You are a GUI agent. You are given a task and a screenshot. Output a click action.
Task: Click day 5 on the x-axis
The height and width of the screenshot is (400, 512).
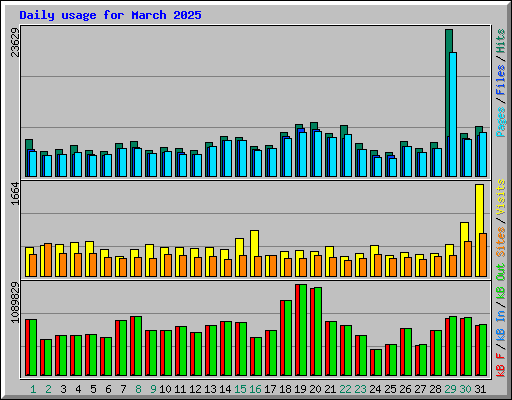(x=93, y=389)
